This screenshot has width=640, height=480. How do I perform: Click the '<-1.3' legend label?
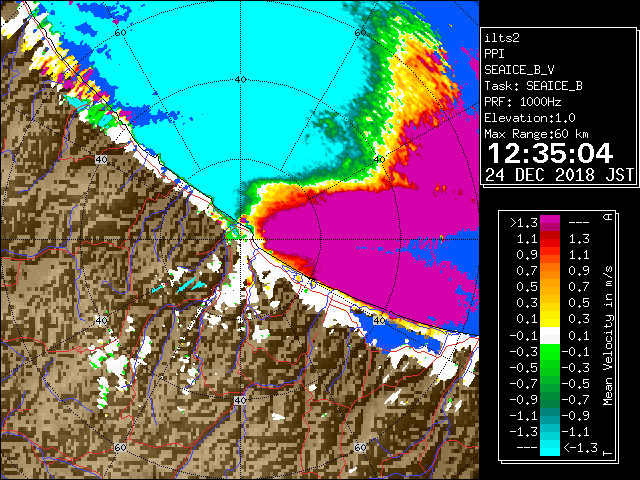(x=580, y=447)
